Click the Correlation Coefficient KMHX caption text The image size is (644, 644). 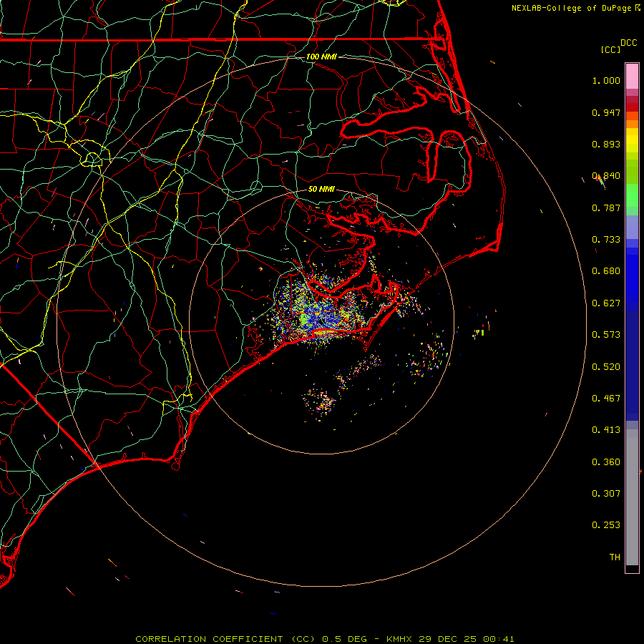pyautogui.click(x=324, y=639)
